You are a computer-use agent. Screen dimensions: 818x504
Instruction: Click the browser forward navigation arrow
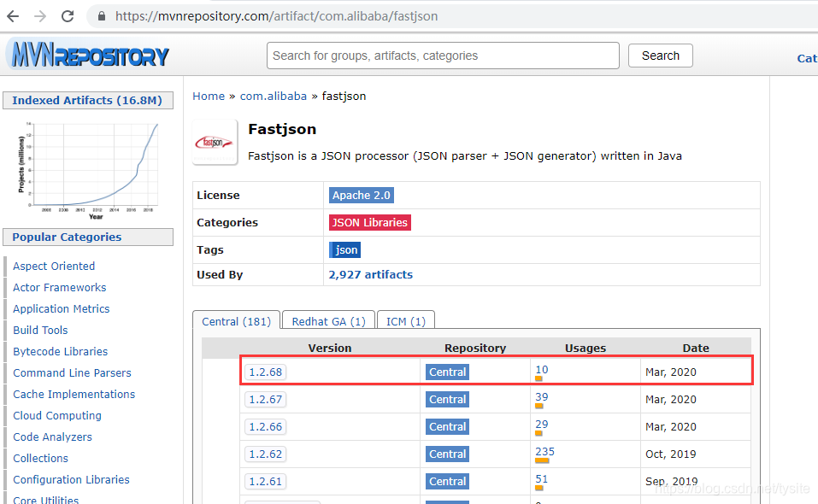coord(40,15)
